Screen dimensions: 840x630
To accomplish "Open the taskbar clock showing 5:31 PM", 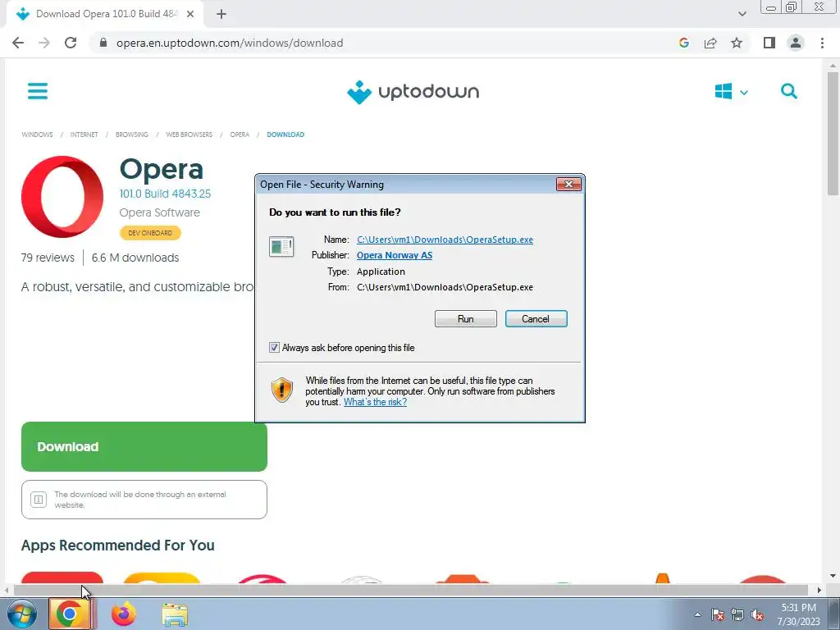I will pos(799,614).
